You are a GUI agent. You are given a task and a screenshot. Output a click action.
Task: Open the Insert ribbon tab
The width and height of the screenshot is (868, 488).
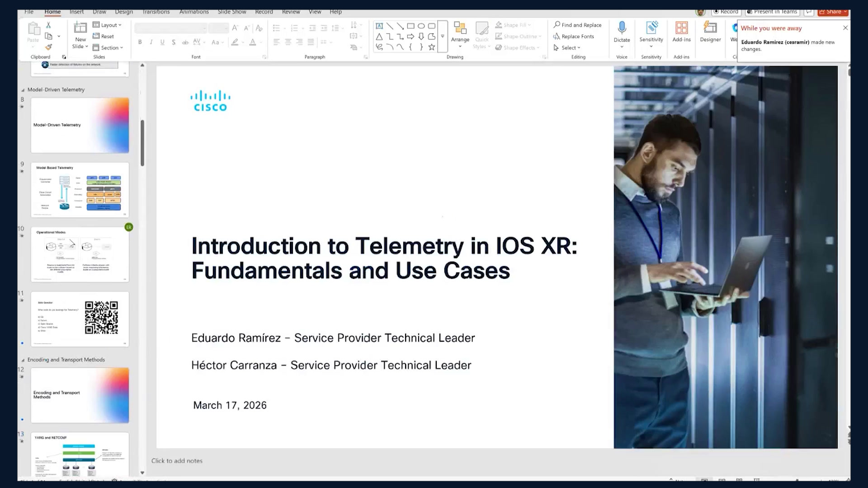coord(76,12)
